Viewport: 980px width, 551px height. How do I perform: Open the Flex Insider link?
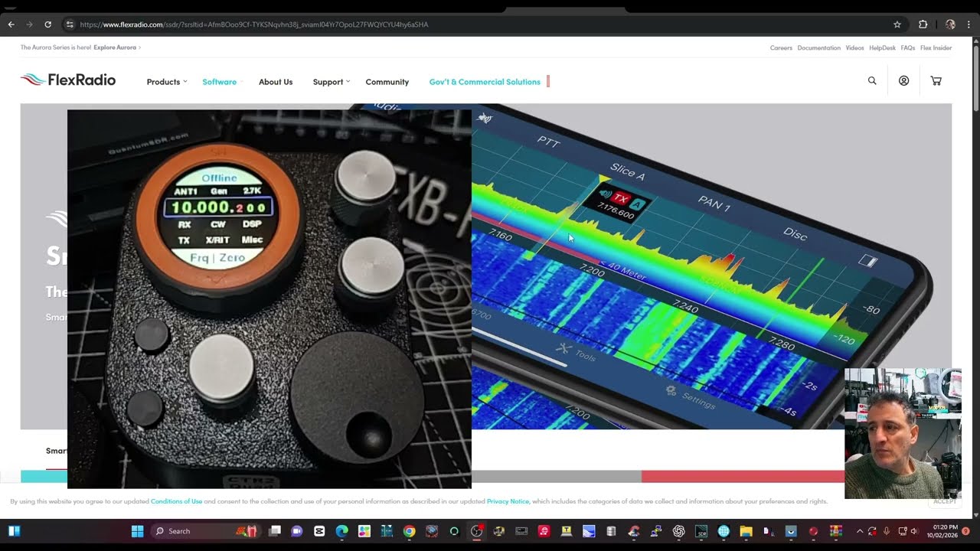[936, 47]
